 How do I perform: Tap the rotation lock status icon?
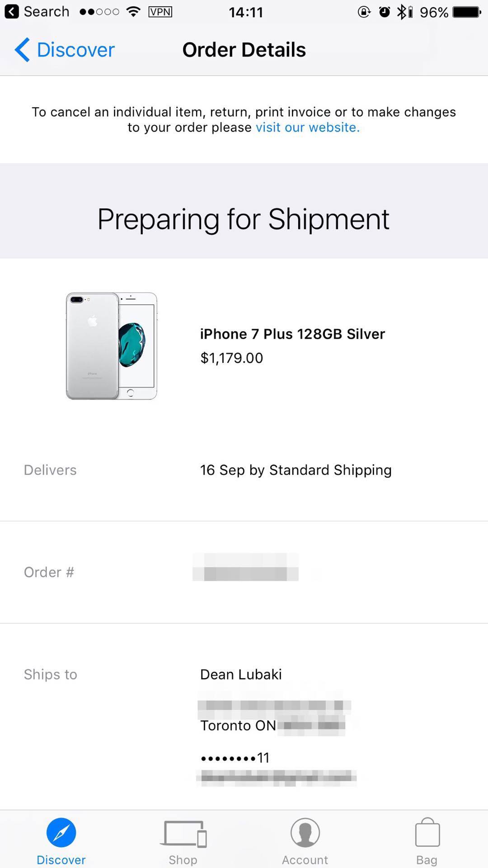click(364, 12)
